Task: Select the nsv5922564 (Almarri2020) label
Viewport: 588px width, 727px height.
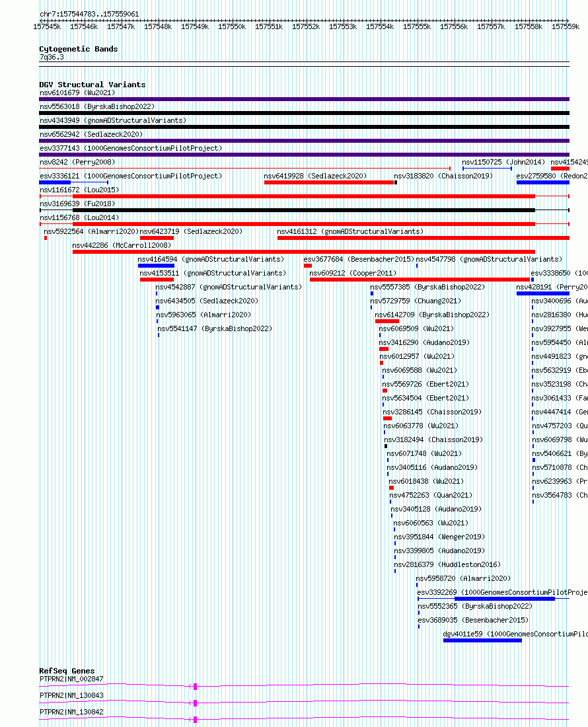Action: [x=91, y=232]
